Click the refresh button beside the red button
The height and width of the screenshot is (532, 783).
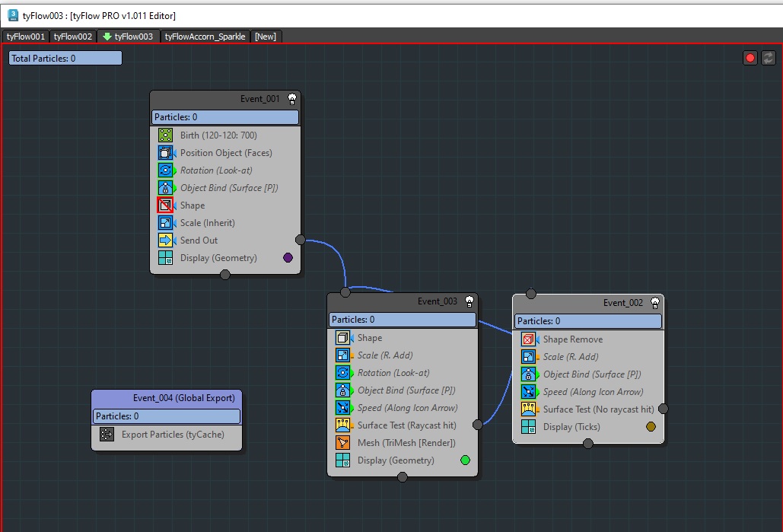768,58
